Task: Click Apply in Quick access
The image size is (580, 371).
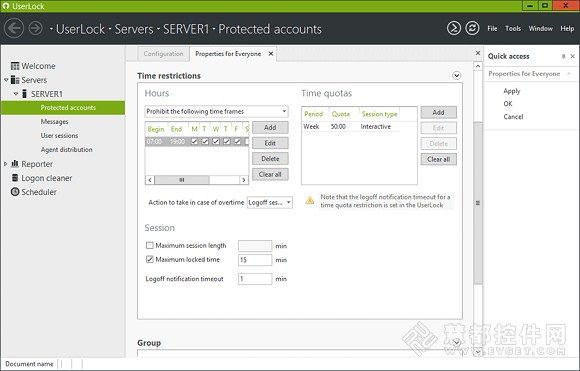Action: (512, 91)
